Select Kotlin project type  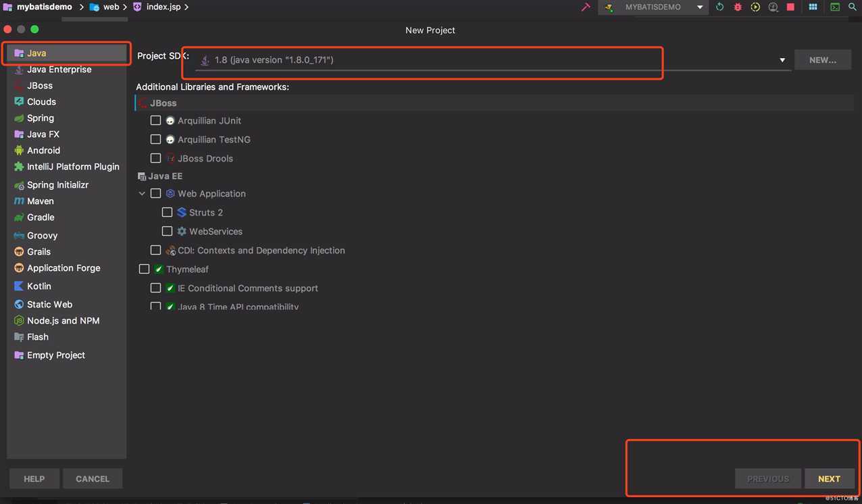pyautogui.click(x=66, y=286)
